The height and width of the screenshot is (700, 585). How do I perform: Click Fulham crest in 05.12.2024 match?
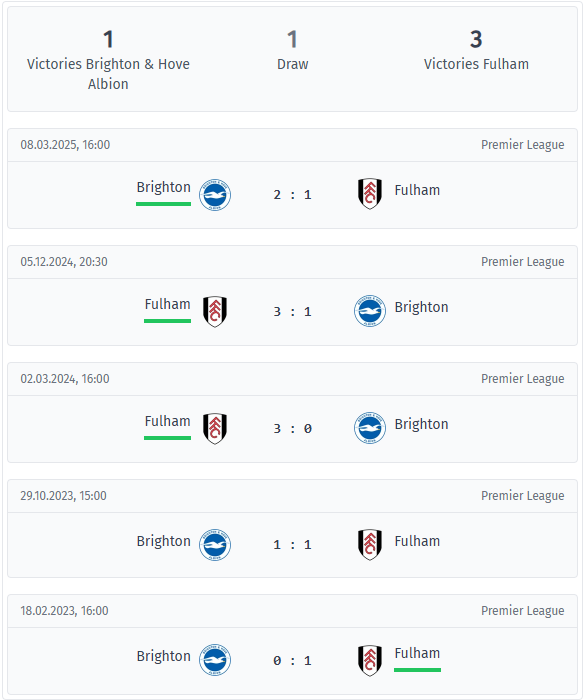[x=215, y=311]
